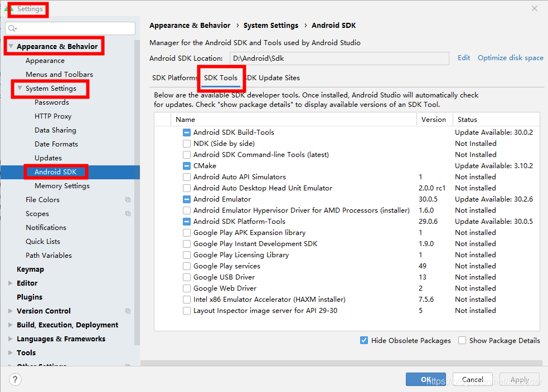Click the help question mark icon

16,379
